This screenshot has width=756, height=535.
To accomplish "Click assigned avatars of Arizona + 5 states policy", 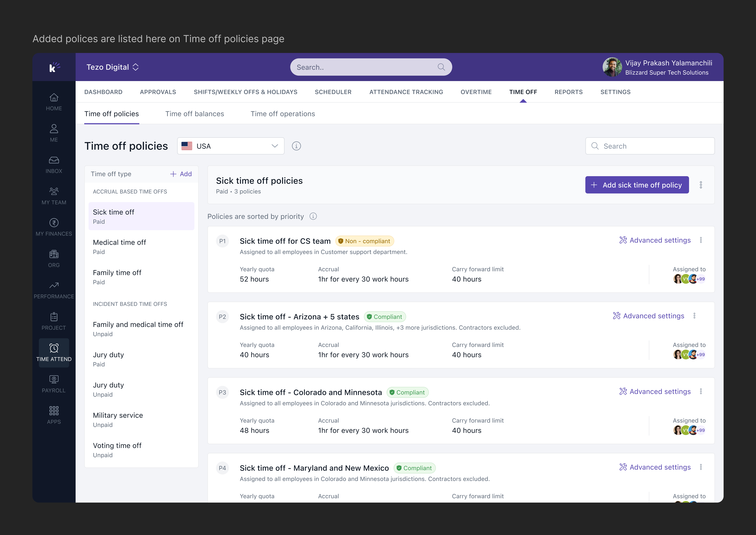I will coord(689,355).
